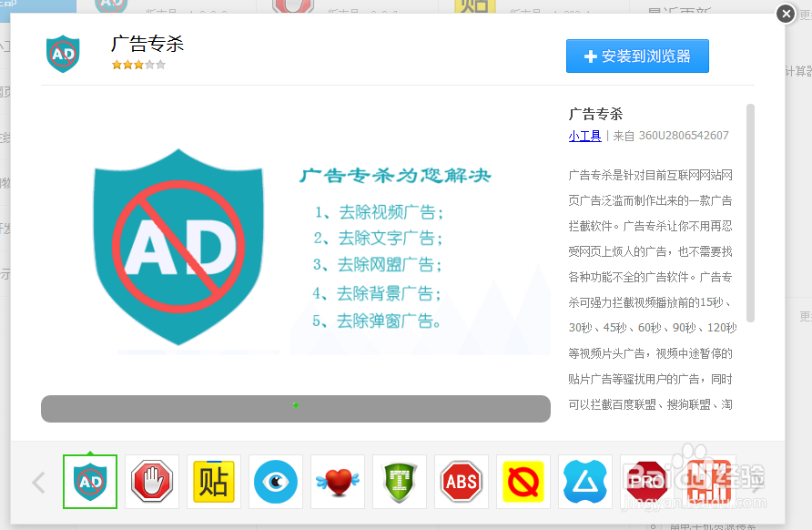Select the AD shield extension thumbnail

[x=89, y=481]
